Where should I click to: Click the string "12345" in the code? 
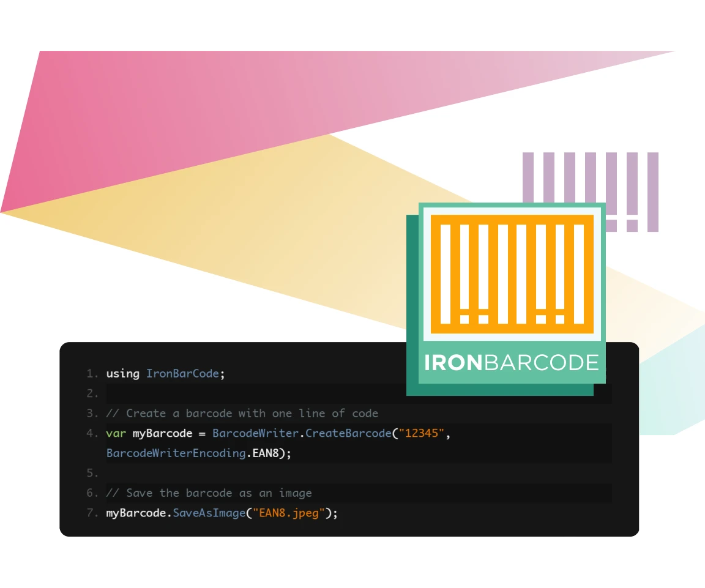coord(421,433)
